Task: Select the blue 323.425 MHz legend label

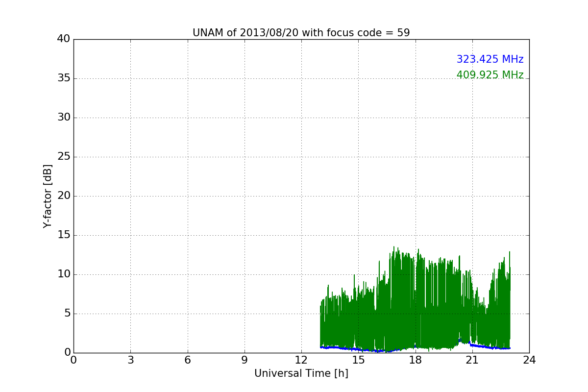Action: (x=490, y=59)
